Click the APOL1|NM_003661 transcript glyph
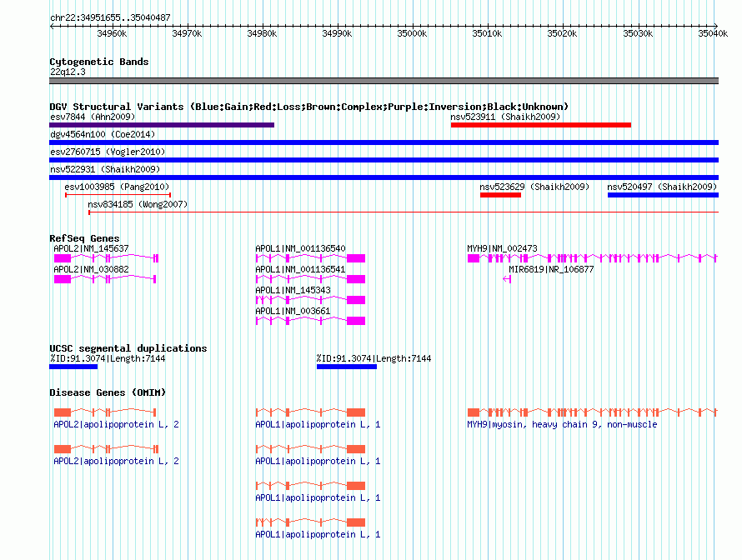Screen dimensions: 742x560 (310, 321)
